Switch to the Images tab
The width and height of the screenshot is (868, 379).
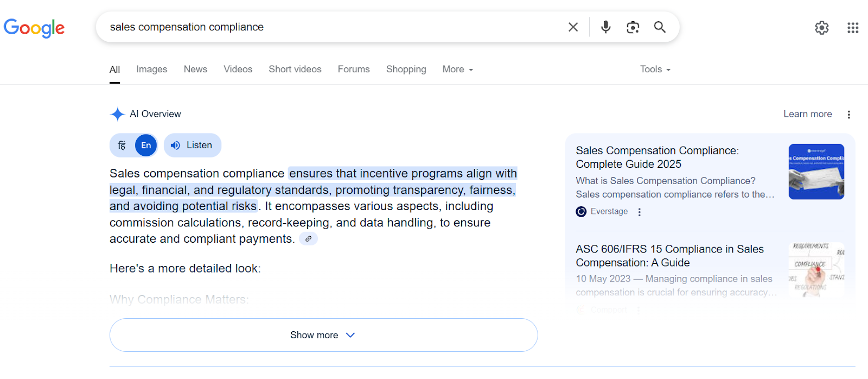pyautogui.click(x=152, y=70)
